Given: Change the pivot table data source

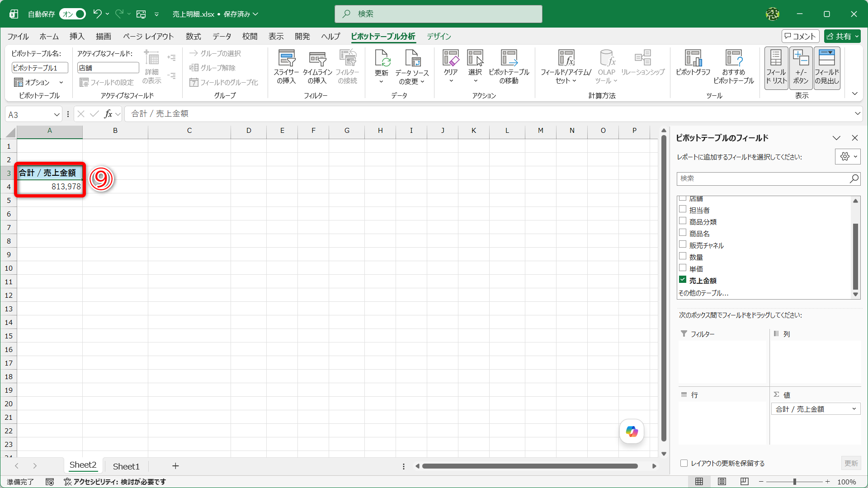Looking at the screenshot, I should [x=412, y=67].
